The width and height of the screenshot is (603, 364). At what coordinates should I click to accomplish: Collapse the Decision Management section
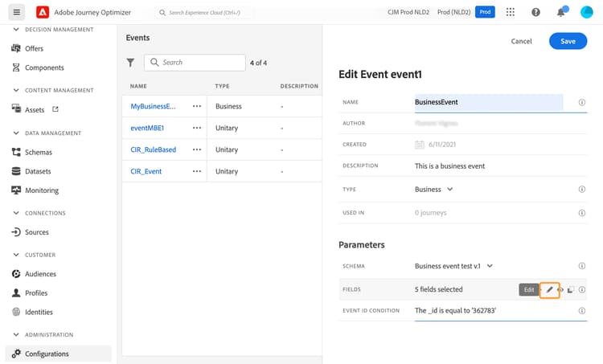16,29
